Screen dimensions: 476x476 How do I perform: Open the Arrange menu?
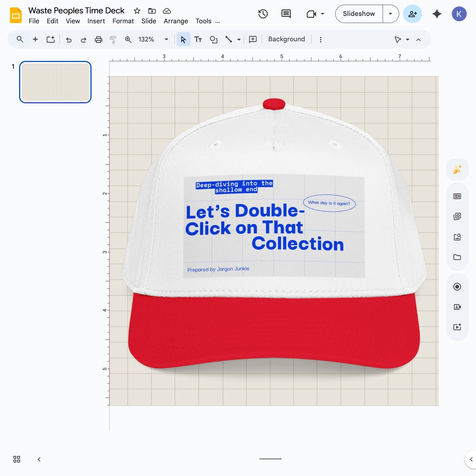[x=176, y=21]
